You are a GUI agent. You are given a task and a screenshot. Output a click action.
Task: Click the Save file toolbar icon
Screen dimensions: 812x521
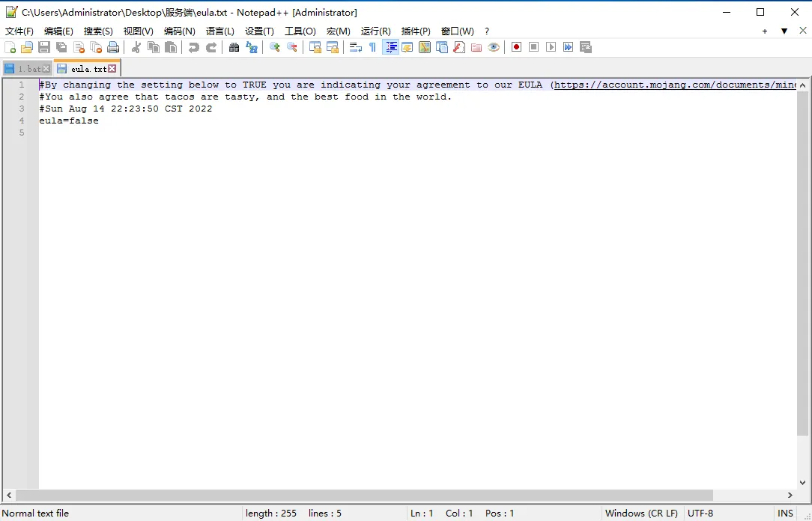[44, 47]
